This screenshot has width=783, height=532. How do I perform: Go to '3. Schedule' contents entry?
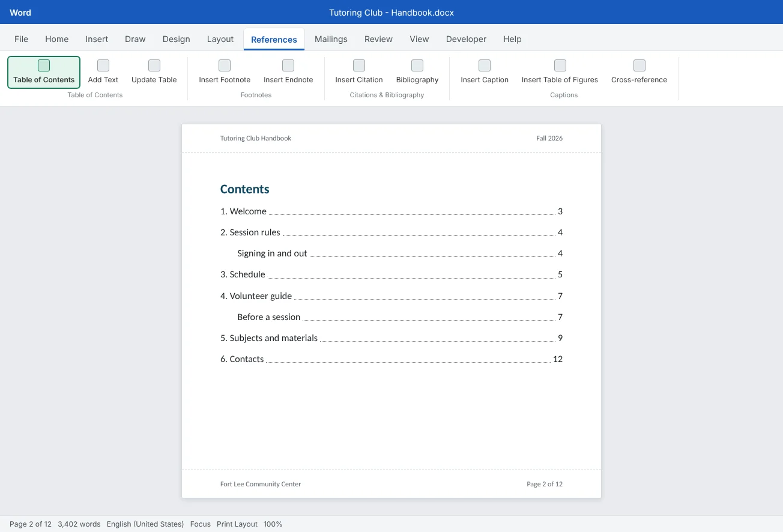pyautogui.click(x=391, y=274)
